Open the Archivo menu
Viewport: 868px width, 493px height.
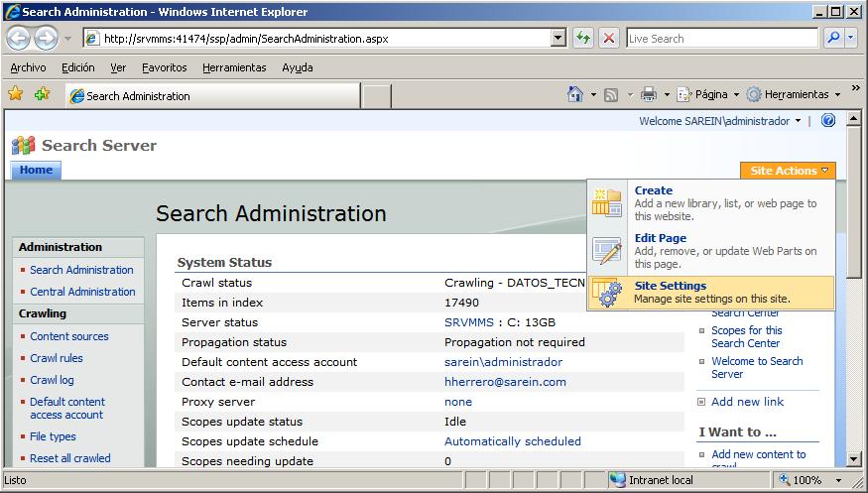click(28, 67)
